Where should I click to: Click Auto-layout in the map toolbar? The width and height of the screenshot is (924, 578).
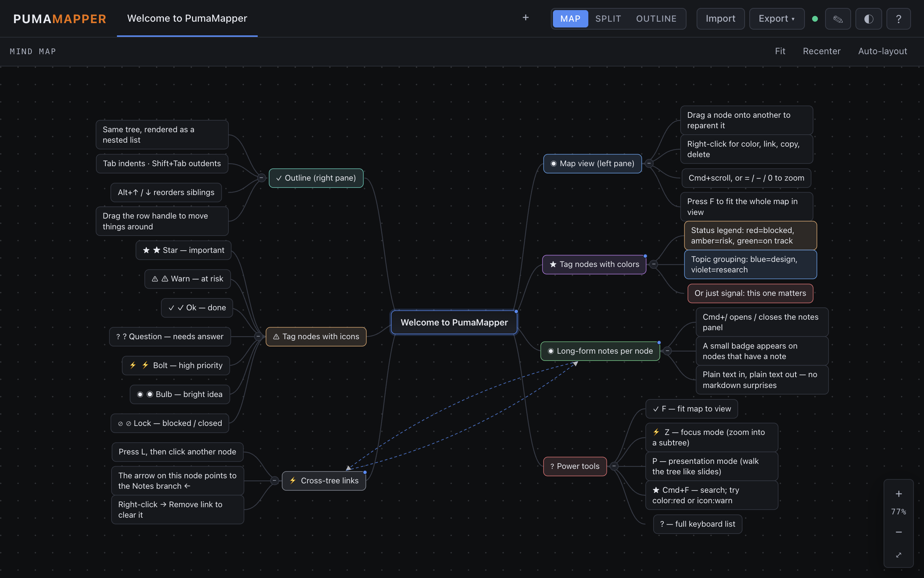coord(882,51)
